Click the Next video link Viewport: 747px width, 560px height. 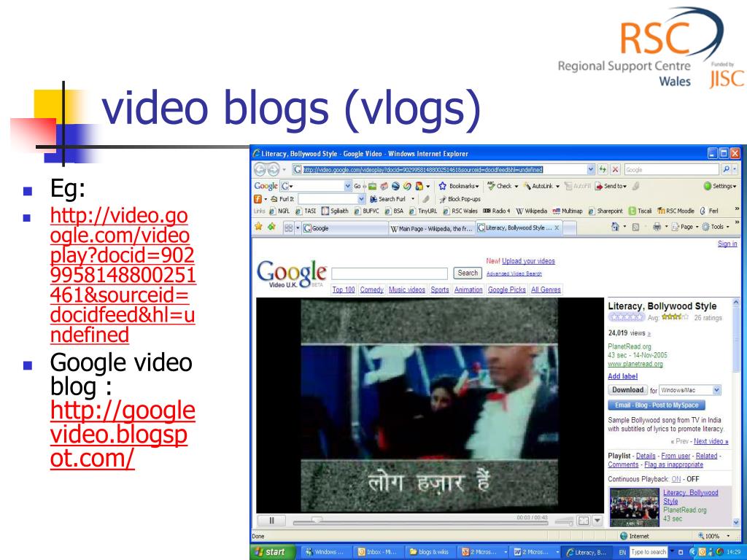click(x=711, y=441)
